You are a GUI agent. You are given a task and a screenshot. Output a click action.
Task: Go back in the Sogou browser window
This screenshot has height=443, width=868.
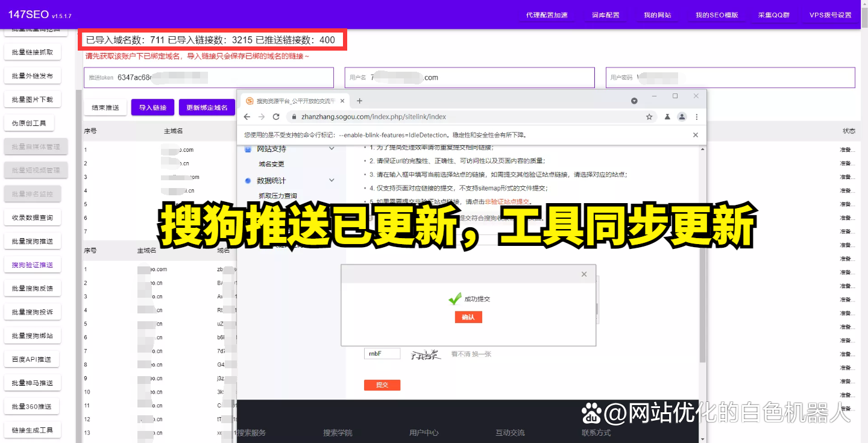point(247,116)
